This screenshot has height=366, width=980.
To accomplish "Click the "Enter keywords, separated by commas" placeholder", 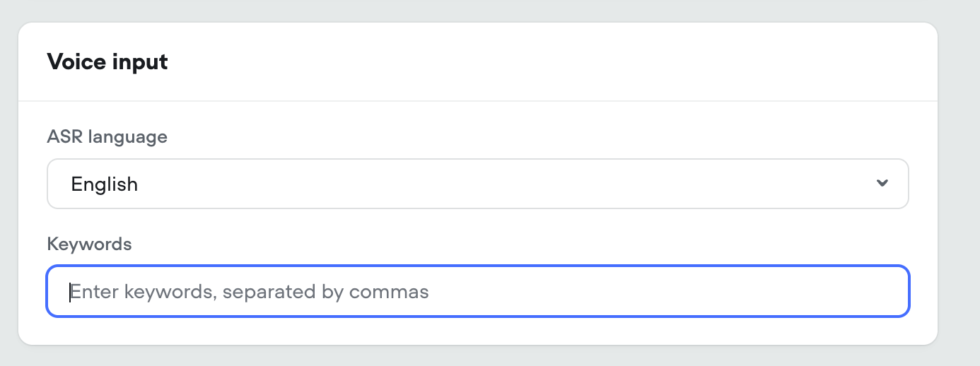I will coord(250,291).
